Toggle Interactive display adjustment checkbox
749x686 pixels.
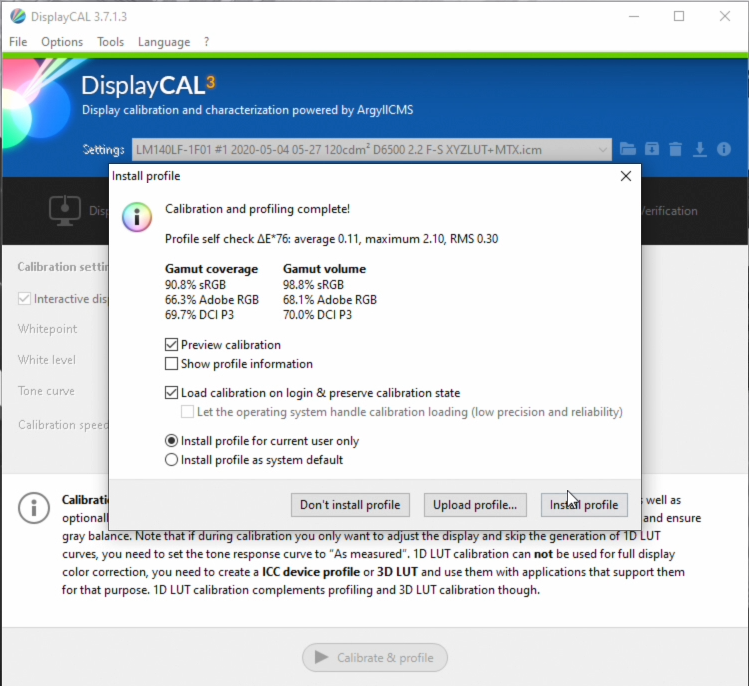(24, 299)
